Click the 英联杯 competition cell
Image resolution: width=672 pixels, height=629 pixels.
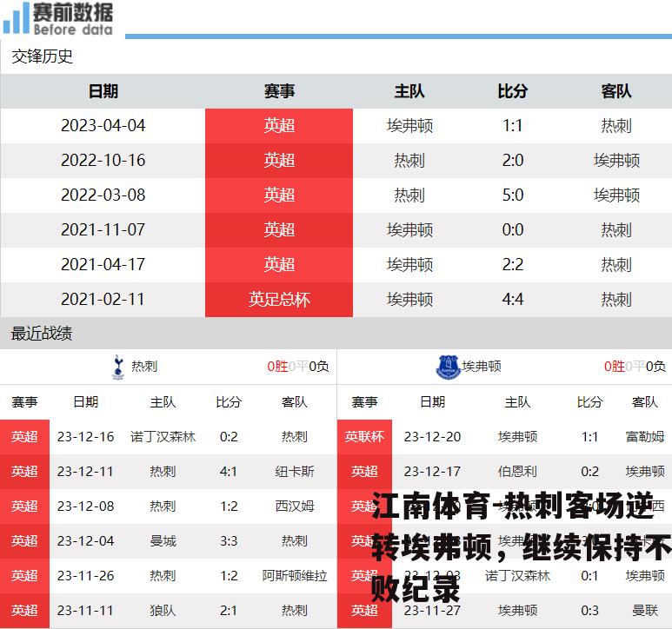coord(365,437)
